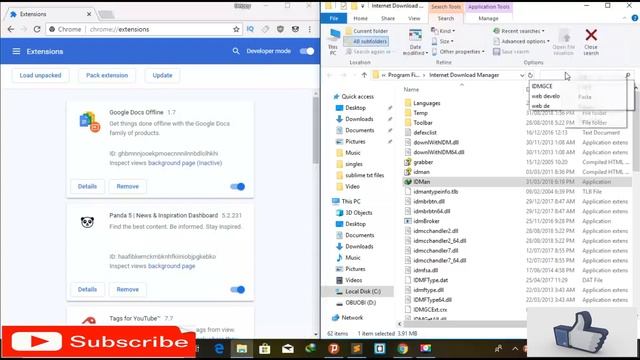Select Network in navigation pane
640x360 pixels.
click(352, 318)
